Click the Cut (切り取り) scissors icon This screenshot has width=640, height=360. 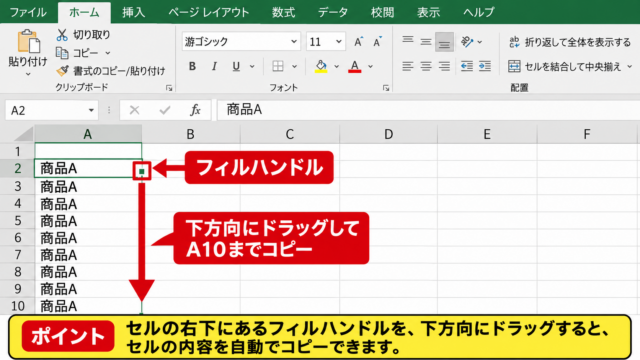pyautogui.click(x=62, y=35)
